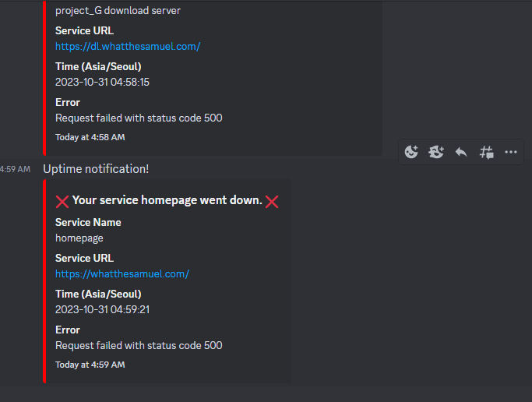Click the "homepage" service name value

coord(79,238)
